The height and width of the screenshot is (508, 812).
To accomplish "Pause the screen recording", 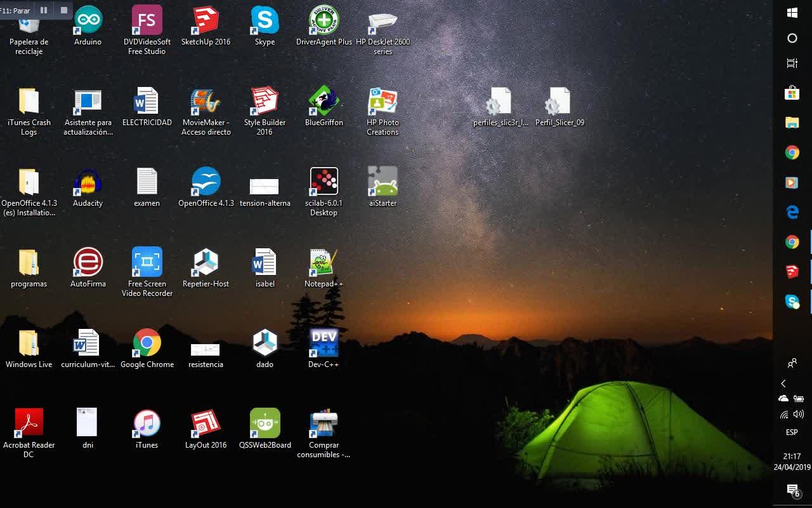I will pyautogui.click(x=44, y=10).
